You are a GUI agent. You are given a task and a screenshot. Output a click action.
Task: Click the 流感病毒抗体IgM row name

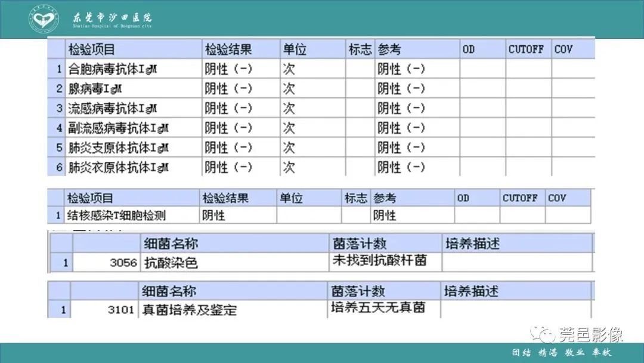click(113, 108)
